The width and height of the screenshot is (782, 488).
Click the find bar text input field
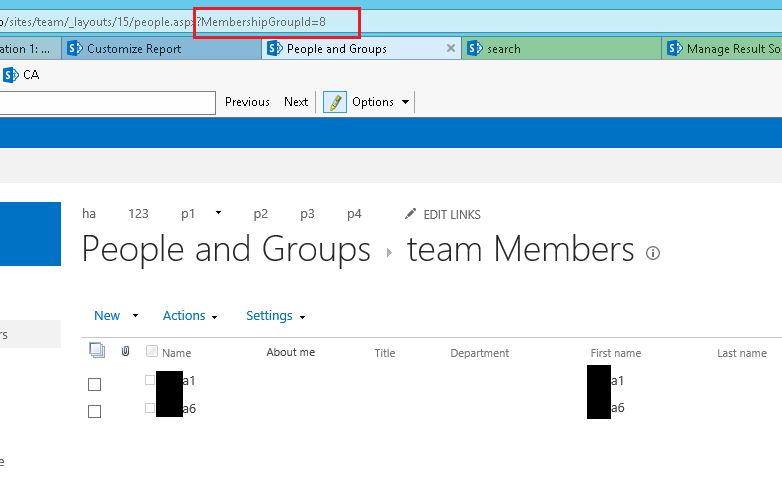pos(107,103)
